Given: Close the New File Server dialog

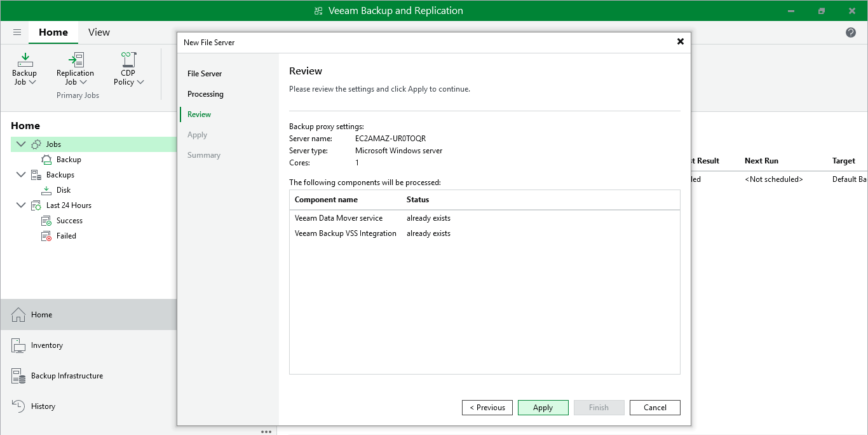Looking at the screenshot, I should point(681,41).
